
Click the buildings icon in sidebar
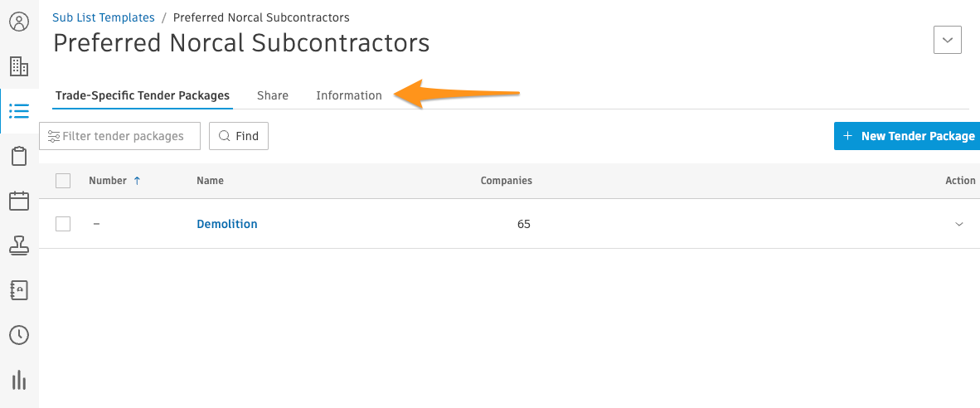coord(19,66)
